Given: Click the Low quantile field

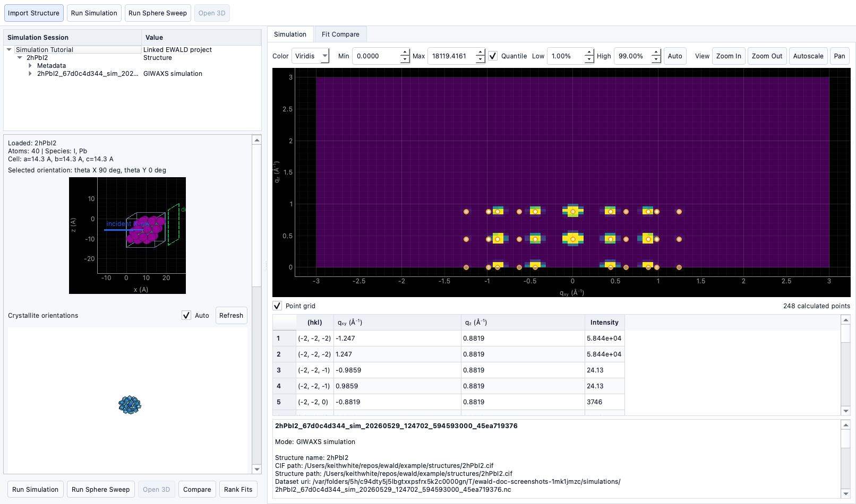Looking at the screenshot, I should point(566,56).
